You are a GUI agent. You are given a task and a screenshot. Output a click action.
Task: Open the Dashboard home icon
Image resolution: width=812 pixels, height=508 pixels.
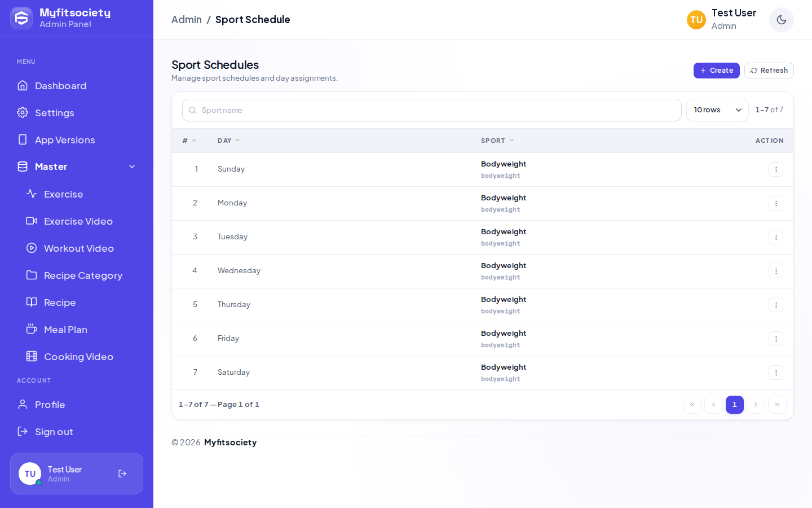coord(23,85)
